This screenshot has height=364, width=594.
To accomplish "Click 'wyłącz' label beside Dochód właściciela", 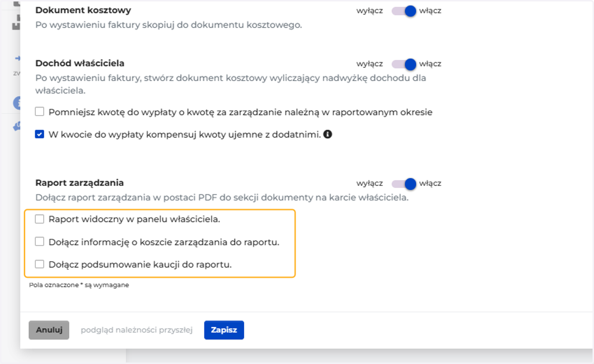I will [370, 64].
